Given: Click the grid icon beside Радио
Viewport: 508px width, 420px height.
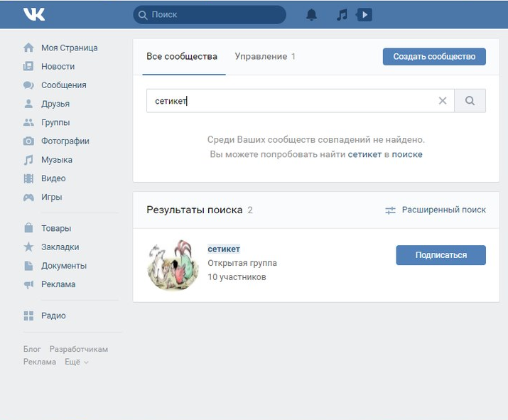Looking at the screenshot, I should [28, 316].
